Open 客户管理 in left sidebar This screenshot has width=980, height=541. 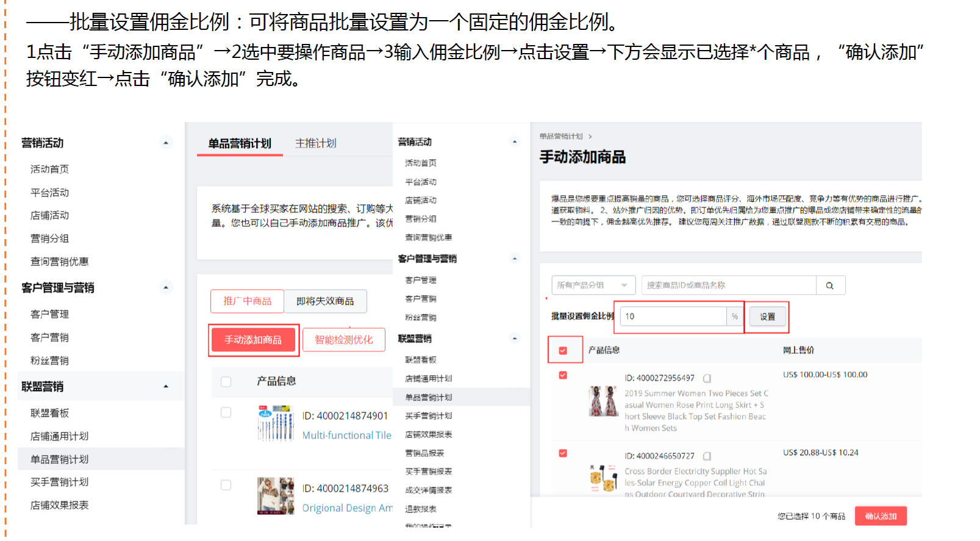50,314
